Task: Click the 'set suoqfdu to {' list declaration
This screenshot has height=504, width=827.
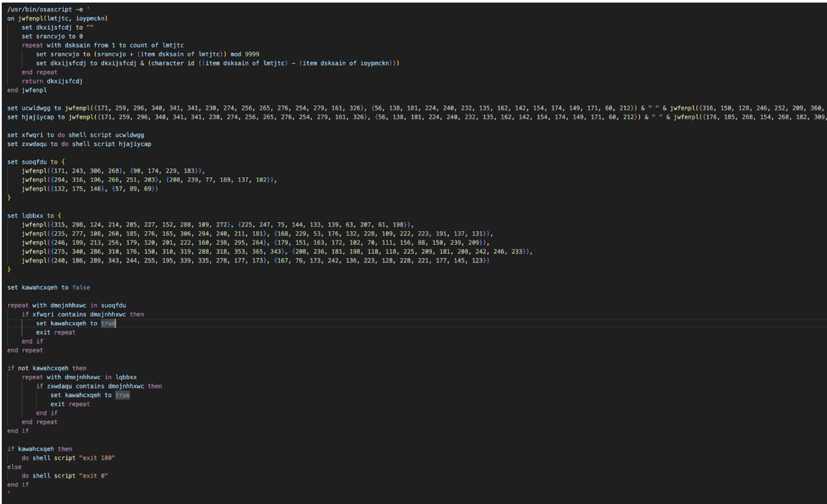Action: pyautogui.click(x=35, y=162)
